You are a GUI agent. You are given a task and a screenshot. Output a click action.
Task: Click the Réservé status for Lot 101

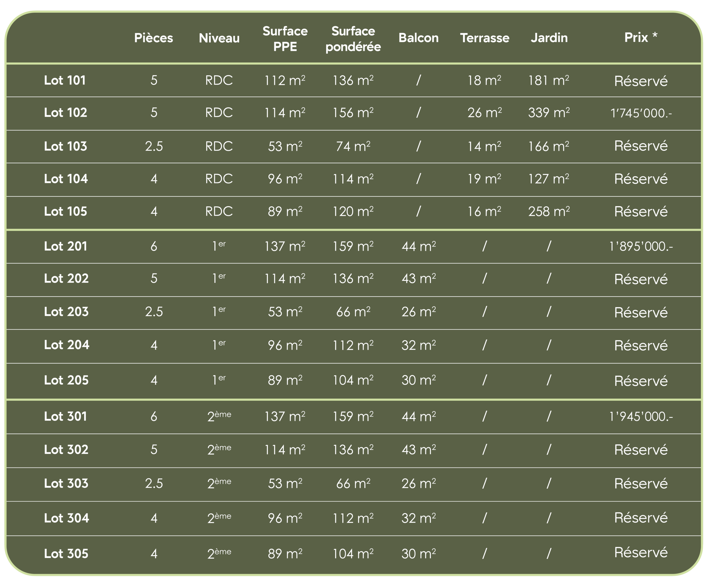tap(641, 81)
